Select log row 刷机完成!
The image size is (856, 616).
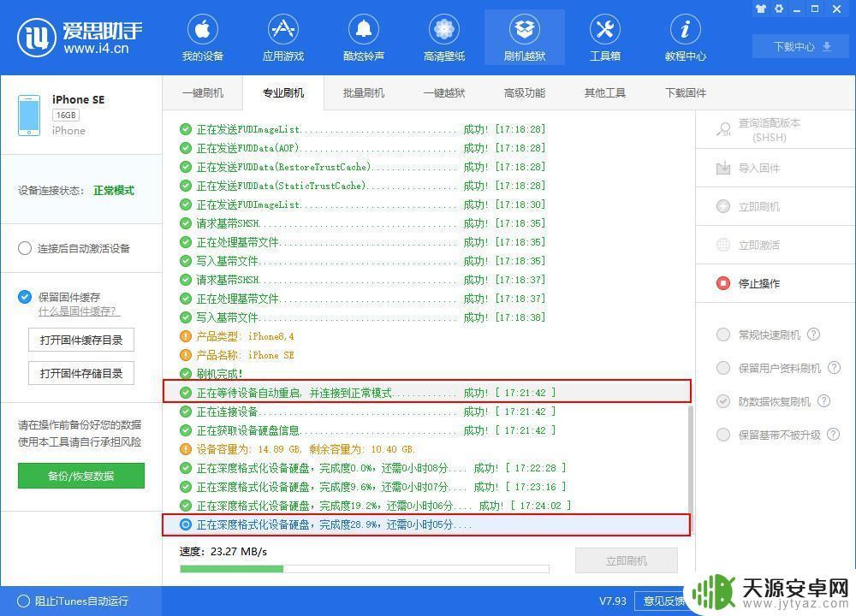tap(211, 374)
